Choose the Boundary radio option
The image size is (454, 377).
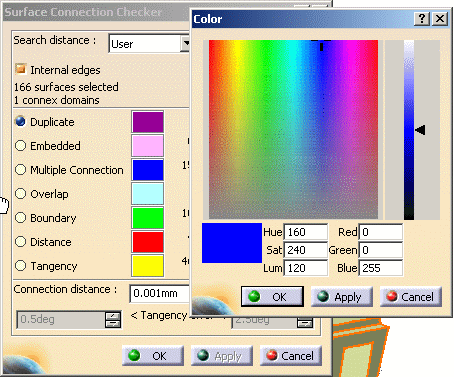pos(21,218)
